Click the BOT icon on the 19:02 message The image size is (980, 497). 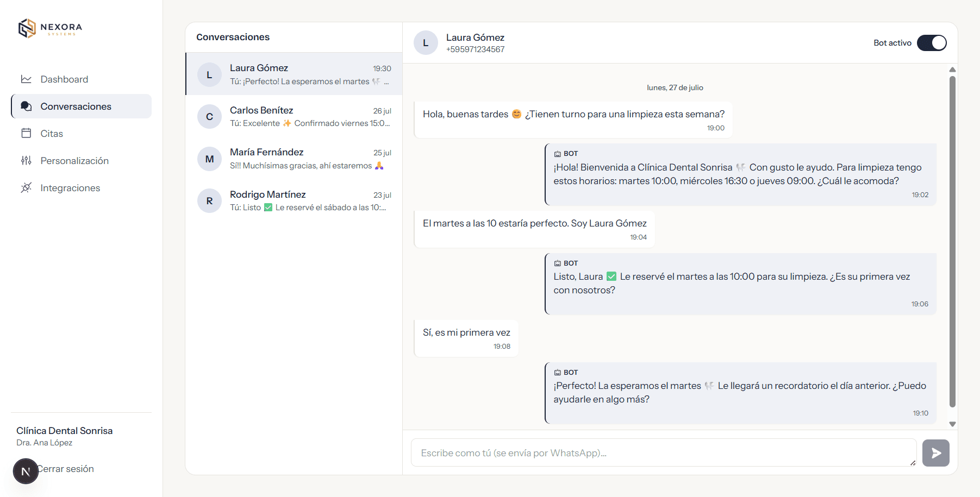[x=557, y=154]
